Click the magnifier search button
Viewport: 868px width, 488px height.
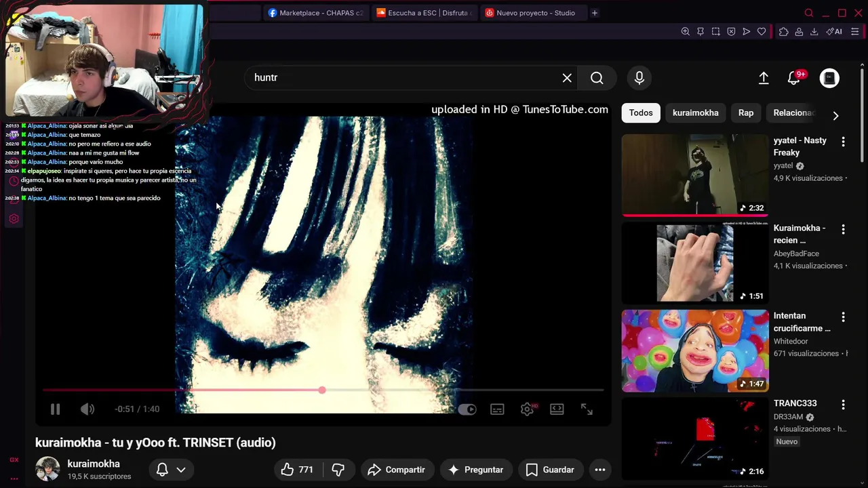pos(597,78)
